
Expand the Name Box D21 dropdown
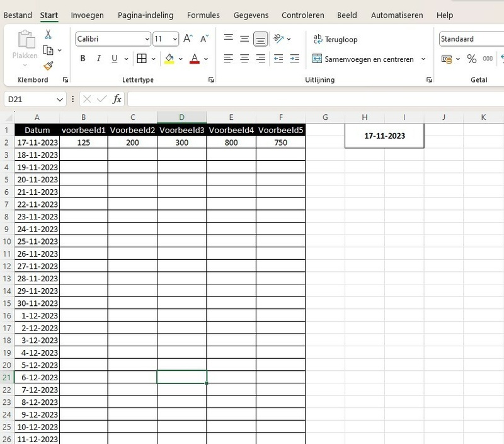[x=59, y=100]
